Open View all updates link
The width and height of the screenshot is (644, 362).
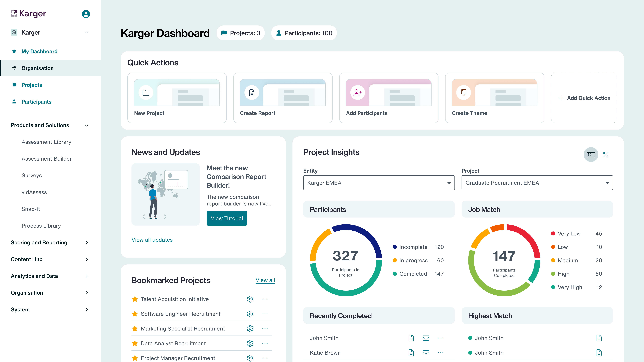pos(152,240)
